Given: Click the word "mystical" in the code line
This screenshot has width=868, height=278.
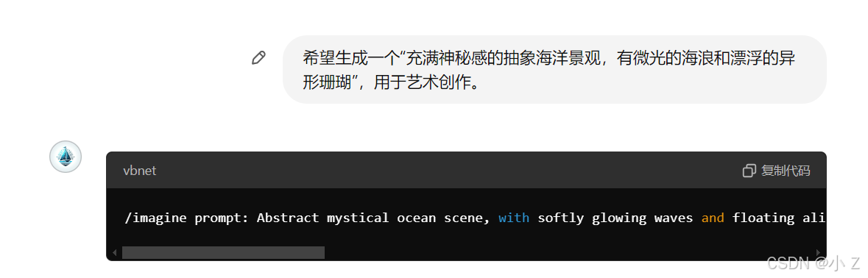Looking at the screenshot, I should point(358,218).
